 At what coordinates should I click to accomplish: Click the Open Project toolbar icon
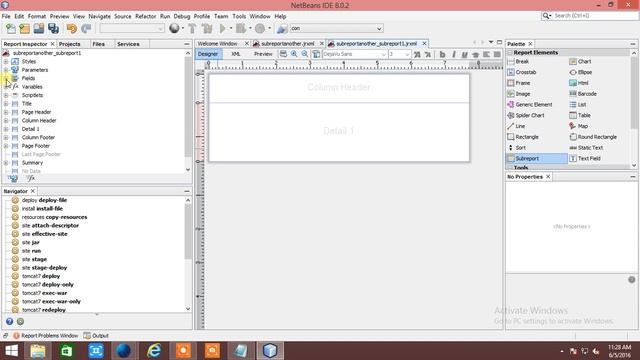point(39,28)
